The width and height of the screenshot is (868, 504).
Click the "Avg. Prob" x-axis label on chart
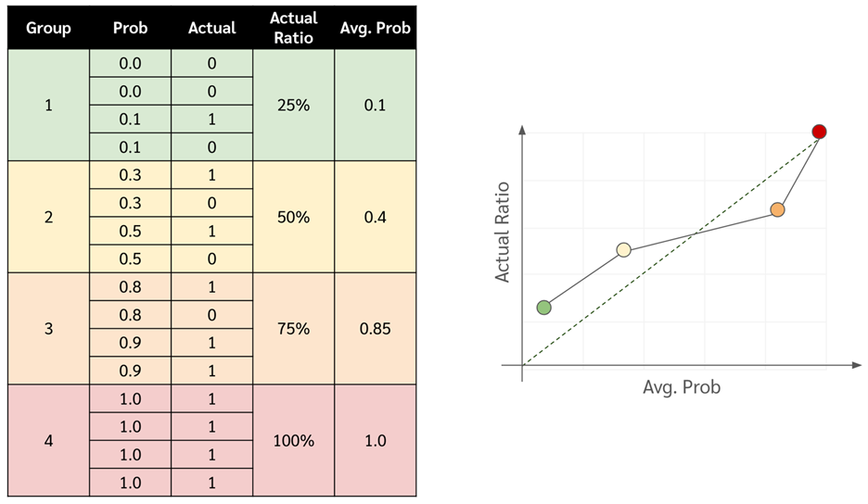(682, 387)
